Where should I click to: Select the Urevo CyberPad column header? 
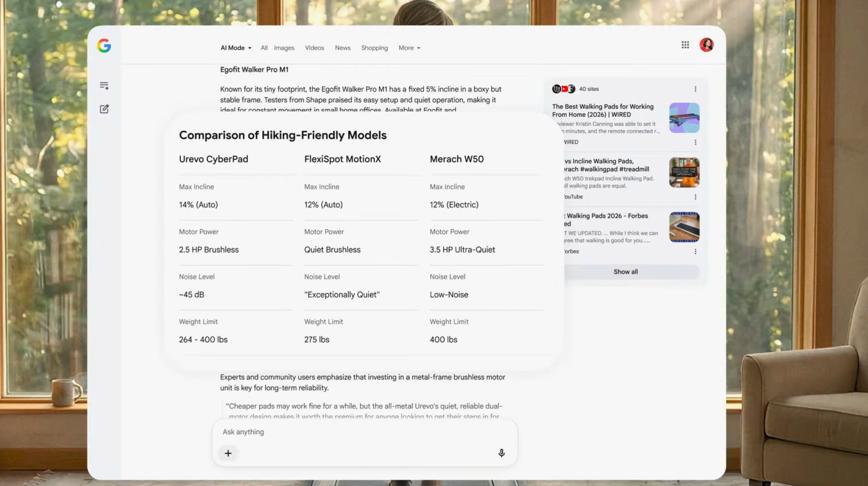(x=213, y=159)
